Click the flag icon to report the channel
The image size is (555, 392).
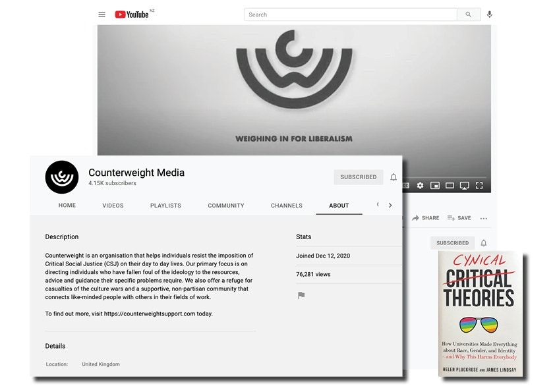click(x=301, y=296)
